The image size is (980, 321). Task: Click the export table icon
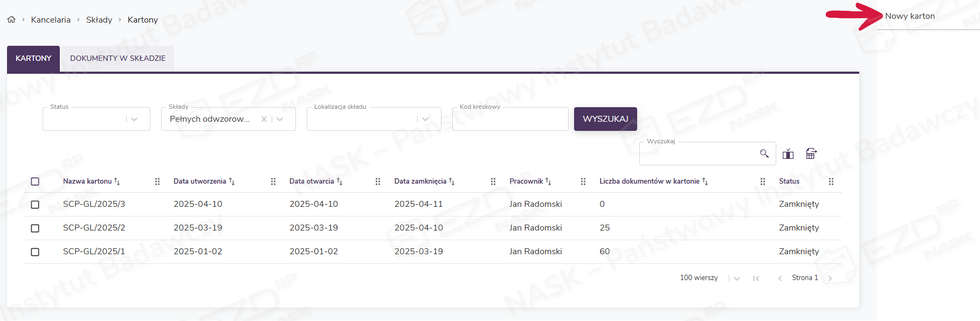point(811,154)
